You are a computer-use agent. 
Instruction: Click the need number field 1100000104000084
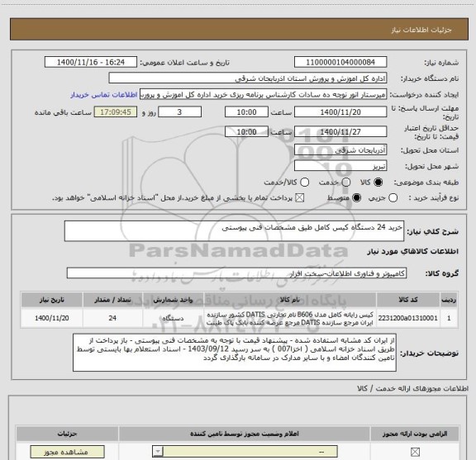click(340, 62)
